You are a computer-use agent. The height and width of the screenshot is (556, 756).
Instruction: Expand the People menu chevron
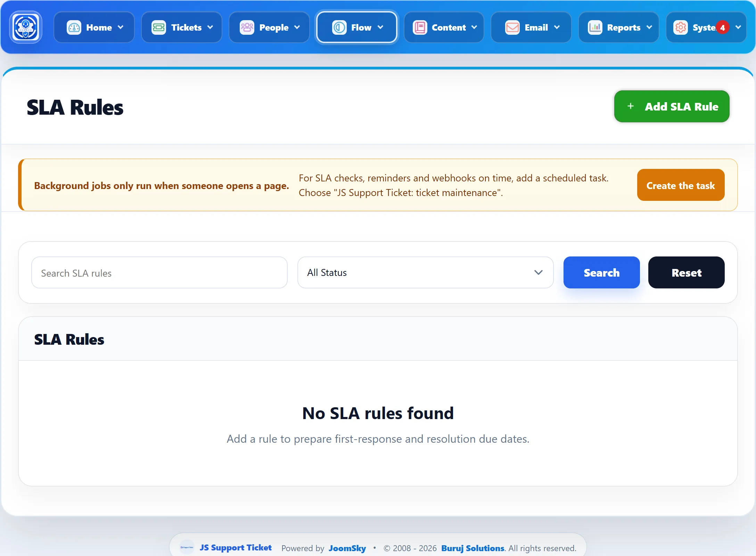click(297, 27)
